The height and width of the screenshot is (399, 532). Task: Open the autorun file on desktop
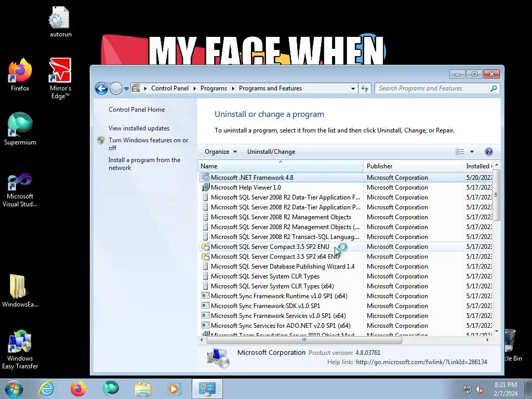pos(60,21)
